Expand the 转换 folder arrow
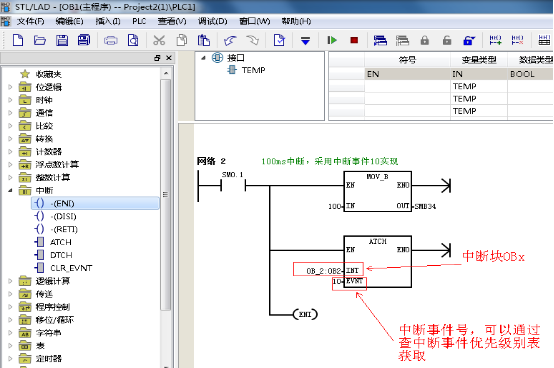Viewport: 554px width, 368px height. point(10,139)
